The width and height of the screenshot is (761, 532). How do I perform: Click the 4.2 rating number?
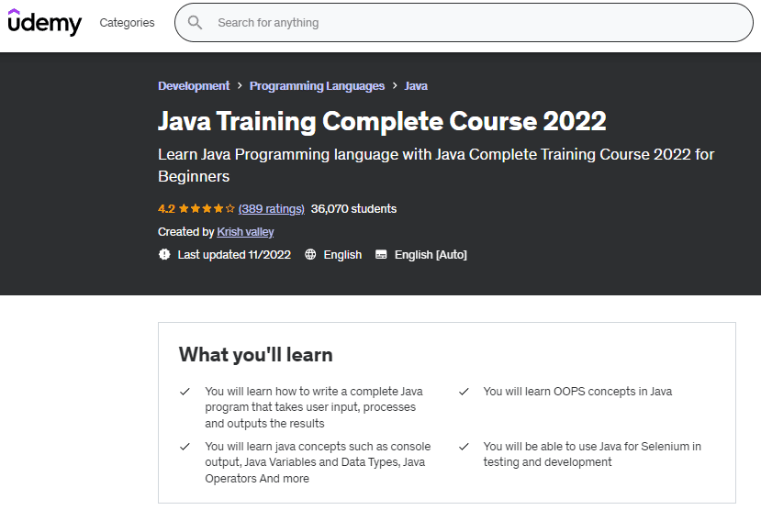point(166,208)
